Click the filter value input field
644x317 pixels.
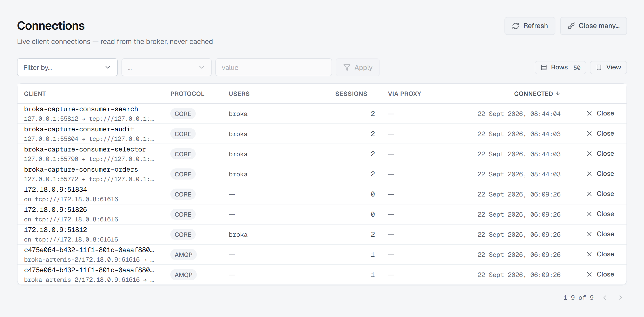274,68
